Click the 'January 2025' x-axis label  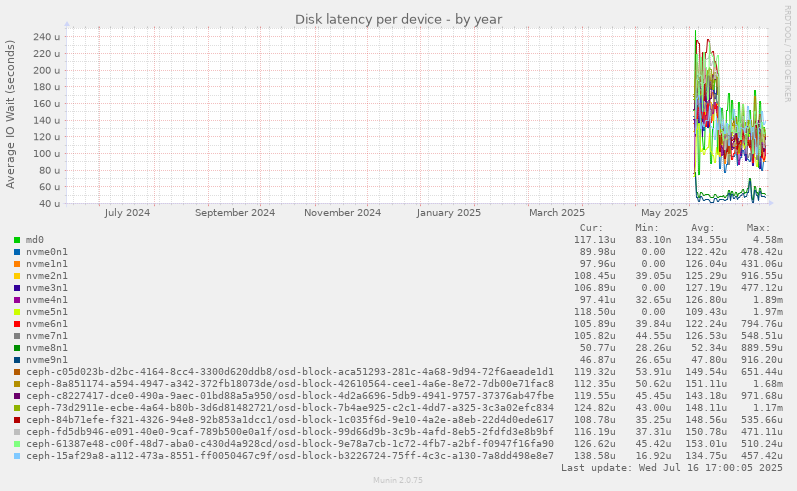click(x=449, y=212)
